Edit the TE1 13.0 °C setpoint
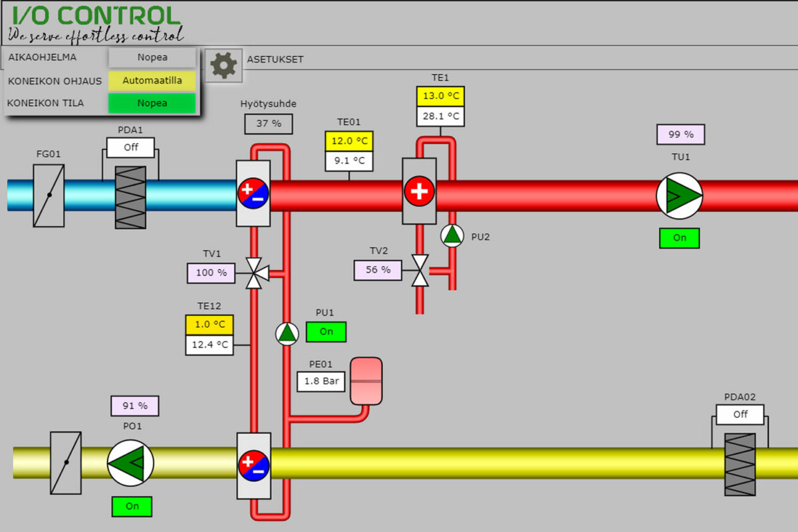This screenshot has width=798, height=532. click(440, 96)
